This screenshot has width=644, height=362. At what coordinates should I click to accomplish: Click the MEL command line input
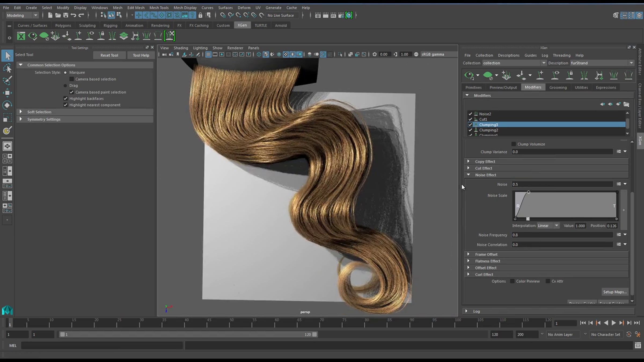pos(102,346)
